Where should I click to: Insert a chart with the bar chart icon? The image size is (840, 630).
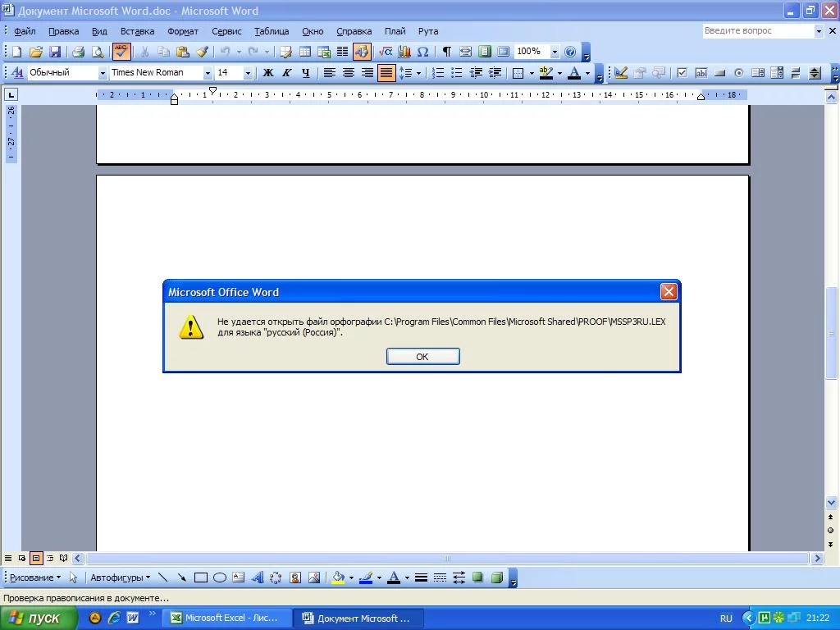(404, 52)
